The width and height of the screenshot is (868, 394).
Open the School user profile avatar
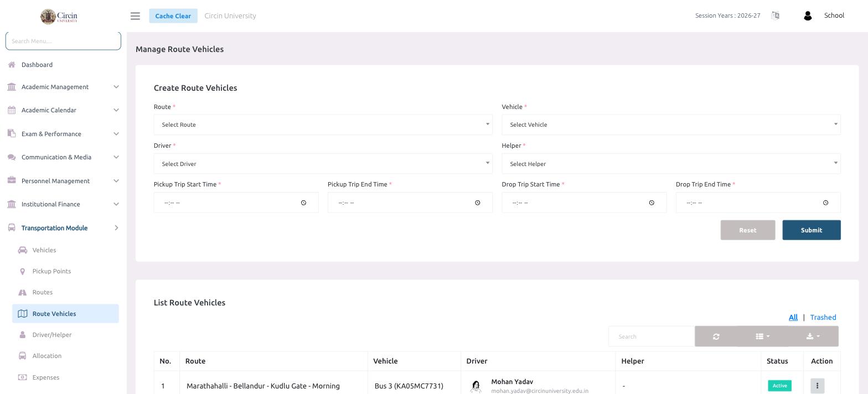click(x=808, y=16)
